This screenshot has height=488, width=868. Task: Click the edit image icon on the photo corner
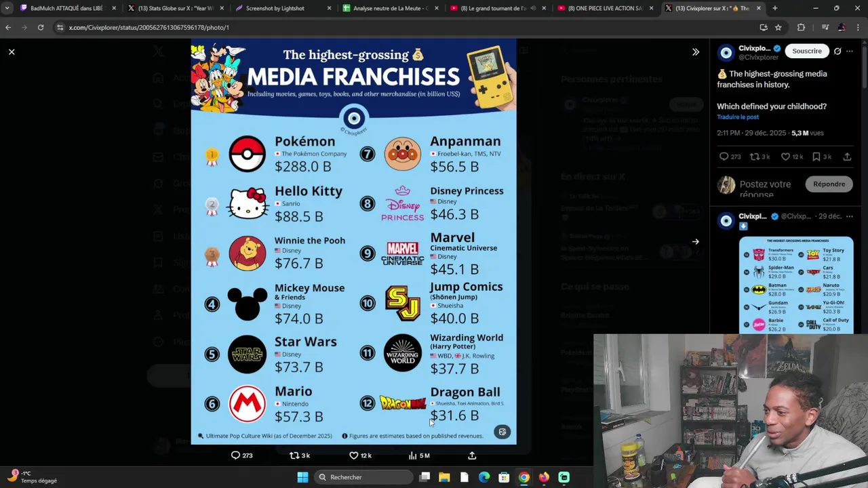tap(502, 432)
